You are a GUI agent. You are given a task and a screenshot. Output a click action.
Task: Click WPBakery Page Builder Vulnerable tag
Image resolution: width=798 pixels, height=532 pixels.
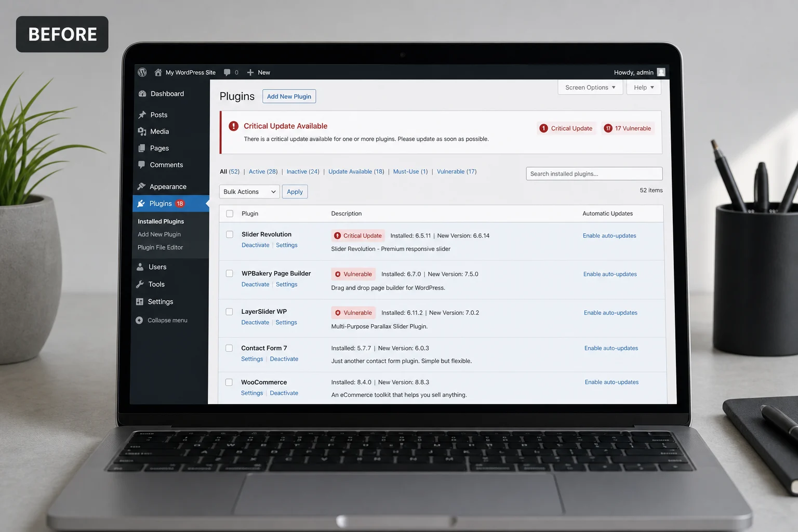point(353,274)
